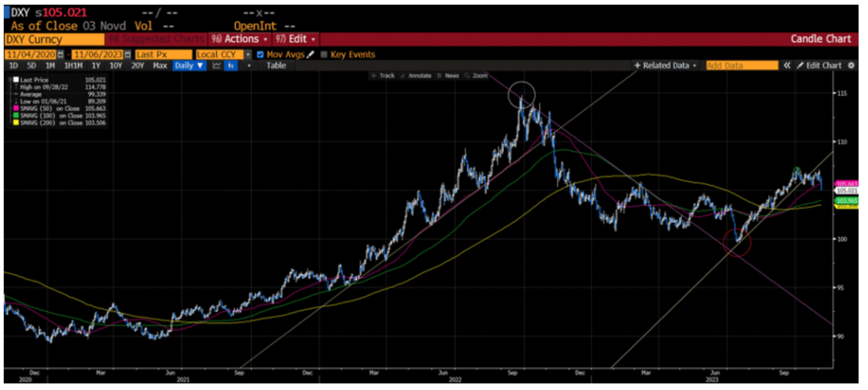Select the candle chart style icon
This screenshot has width=868, height=390.
point(231,66)
